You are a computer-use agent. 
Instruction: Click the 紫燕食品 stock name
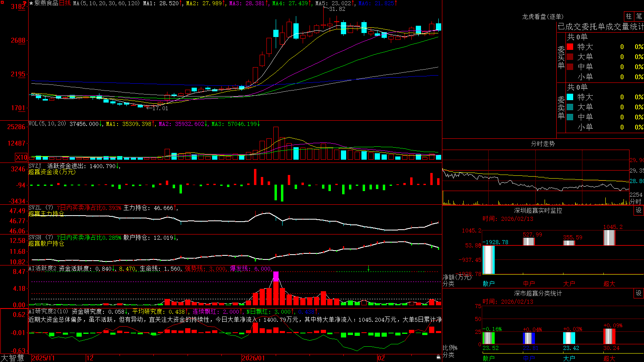pyautogui.click(x=46, y=3)
